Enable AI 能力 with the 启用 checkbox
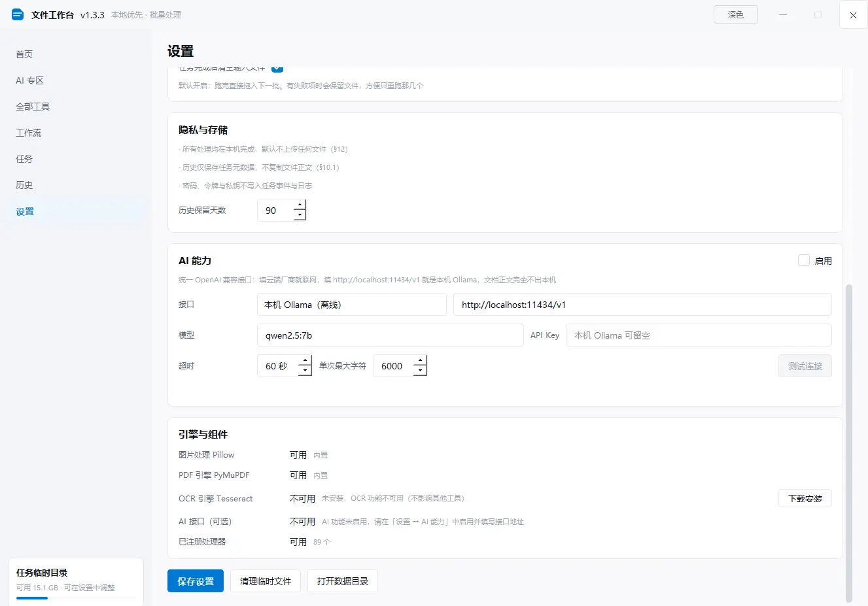 [804, 260]
